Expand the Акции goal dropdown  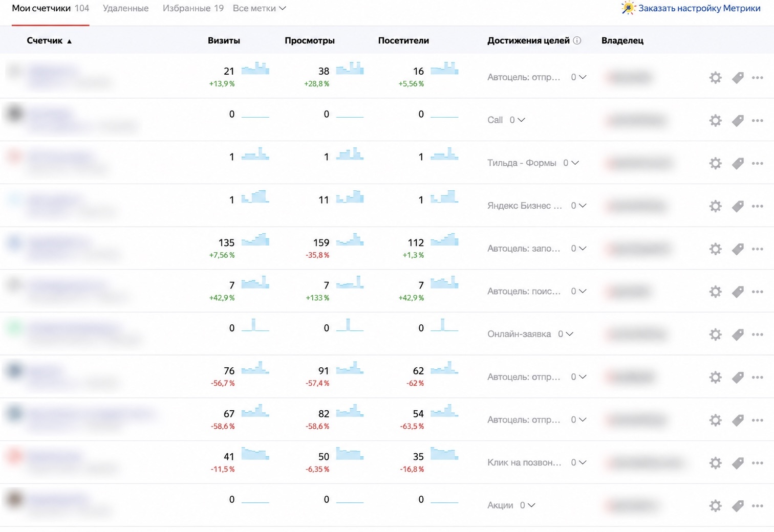click(528, 505)
